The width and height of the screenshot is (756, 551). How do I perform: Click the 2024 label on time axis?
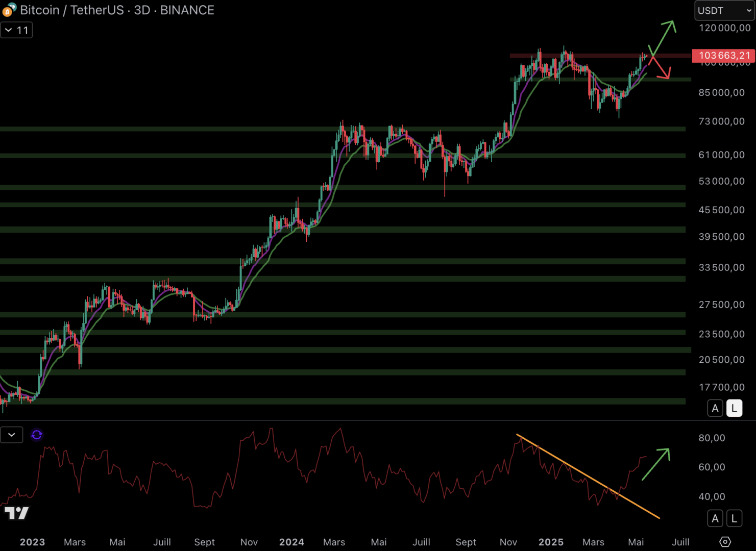click(x=291, y=542)
